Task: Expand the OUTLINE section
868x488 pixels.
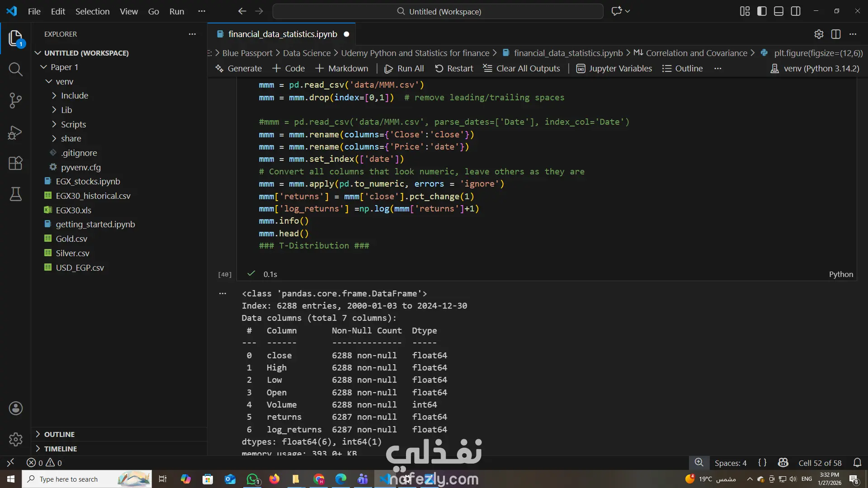Action: tap(59, 434)
